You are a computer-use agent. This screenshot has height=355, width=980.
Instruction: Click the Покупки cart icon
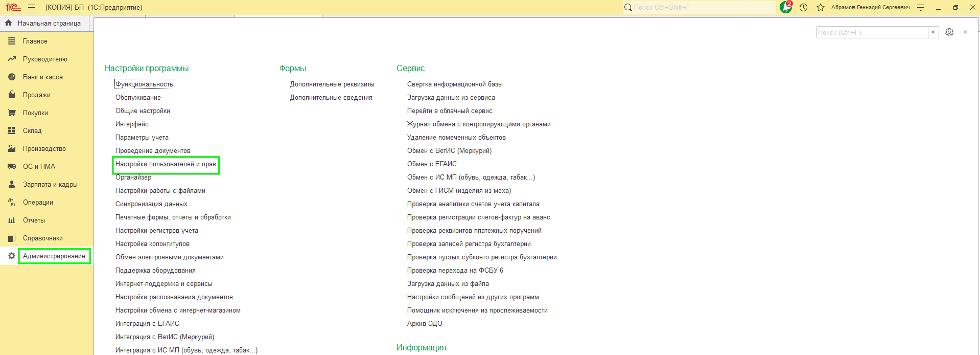[12, 113]
